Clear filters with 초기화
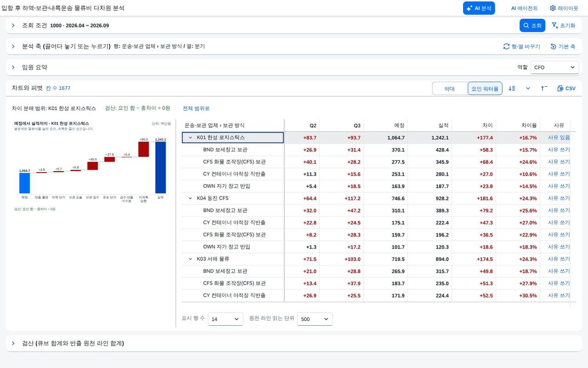This screenshot has height=368, width=588. tap(563, 25)
